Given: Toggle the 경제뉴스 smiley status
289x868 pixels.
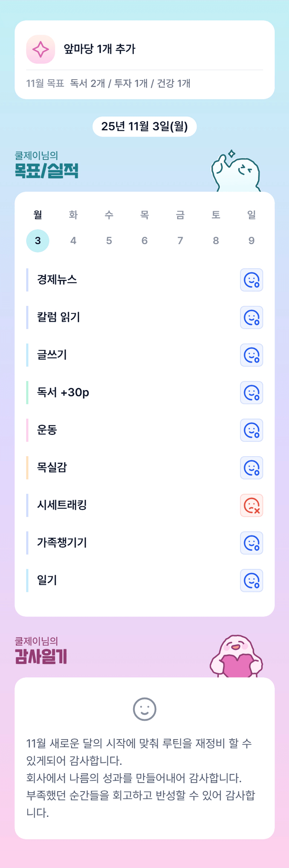Looking at the screenshot, I should point(251,280).
